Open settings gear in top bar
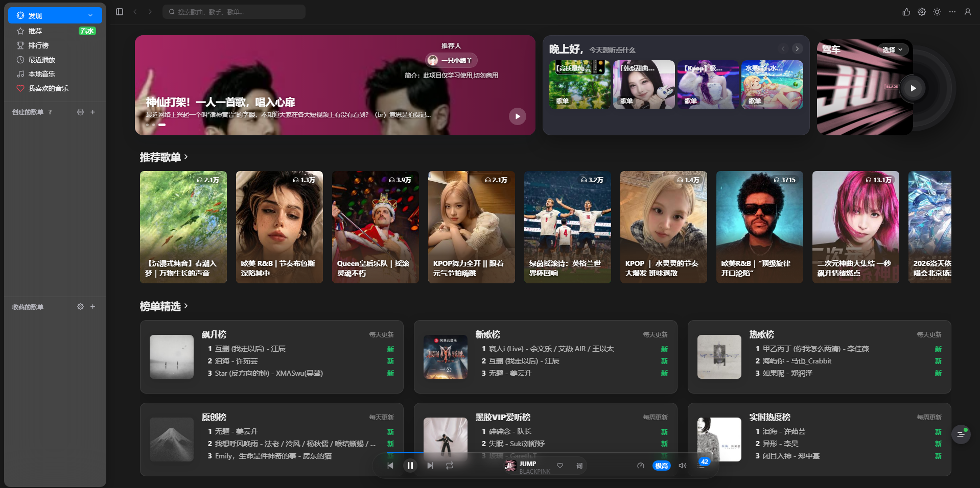This screenshot has width=980, height=488. click(x=922, y=12)
